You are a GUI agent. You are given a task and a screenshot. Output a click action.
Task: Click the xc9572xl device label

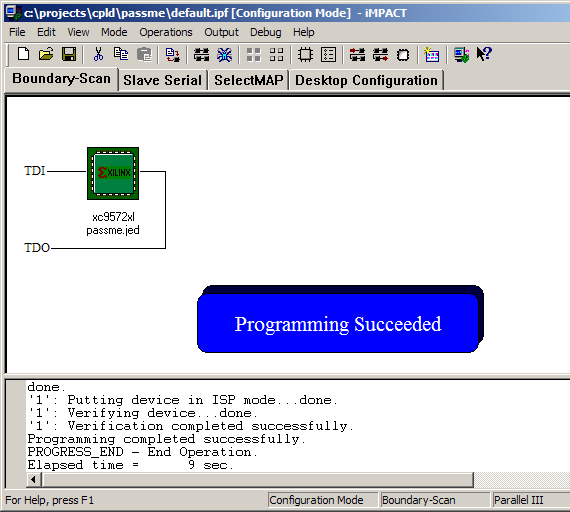pyautogui.click(x=113, y=217)
